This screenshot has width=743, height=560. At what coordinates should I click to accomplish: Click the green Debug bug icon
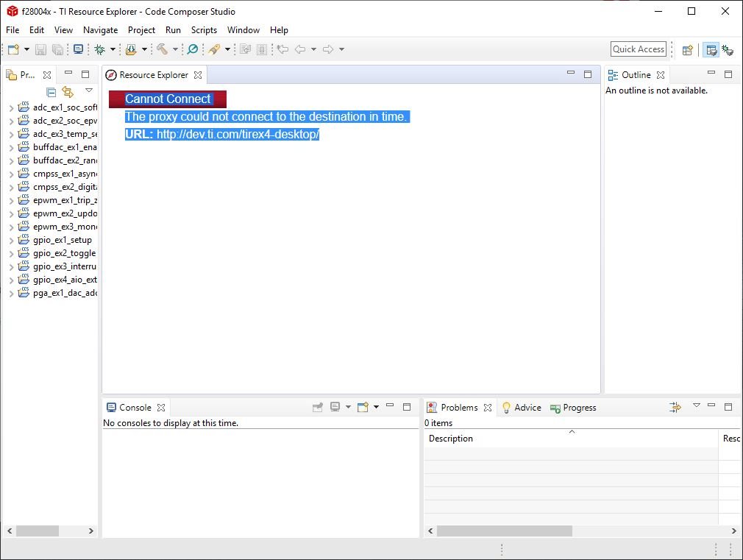click(100, 49)
